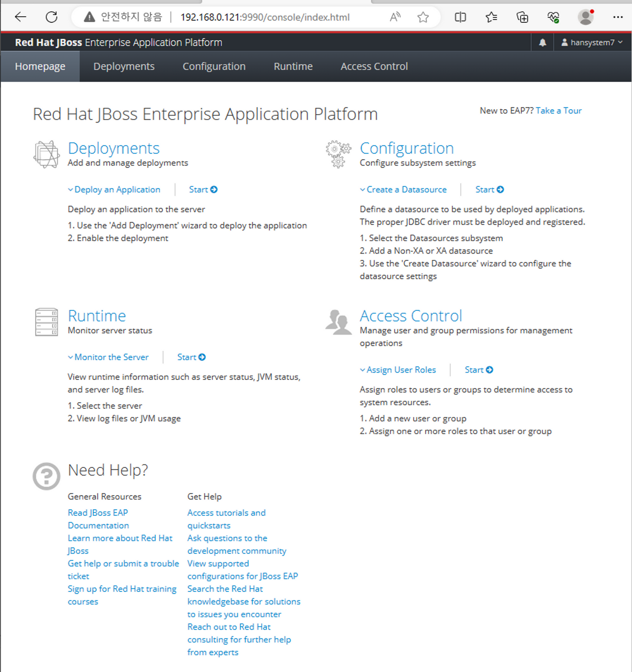
Task: Open the Access Control tab
Action: point(374,66)
